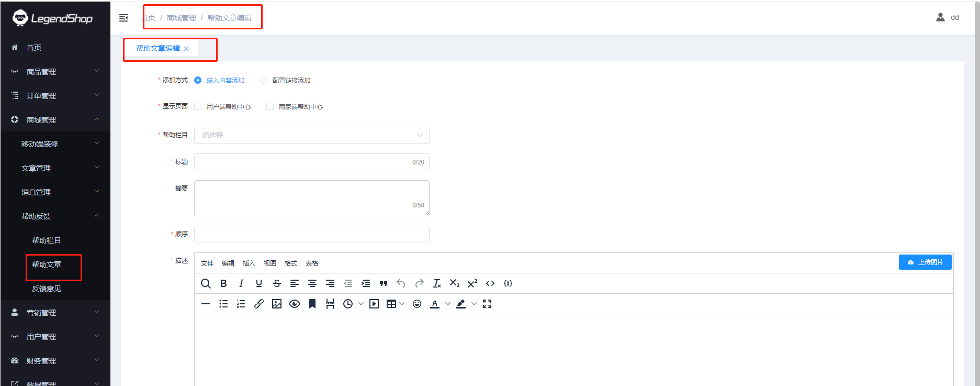The height and width of the screenshot is (386, 980).
Task: Open the 插入 menu in the editor
Action: pyautogui.click(x=249, y=263)
